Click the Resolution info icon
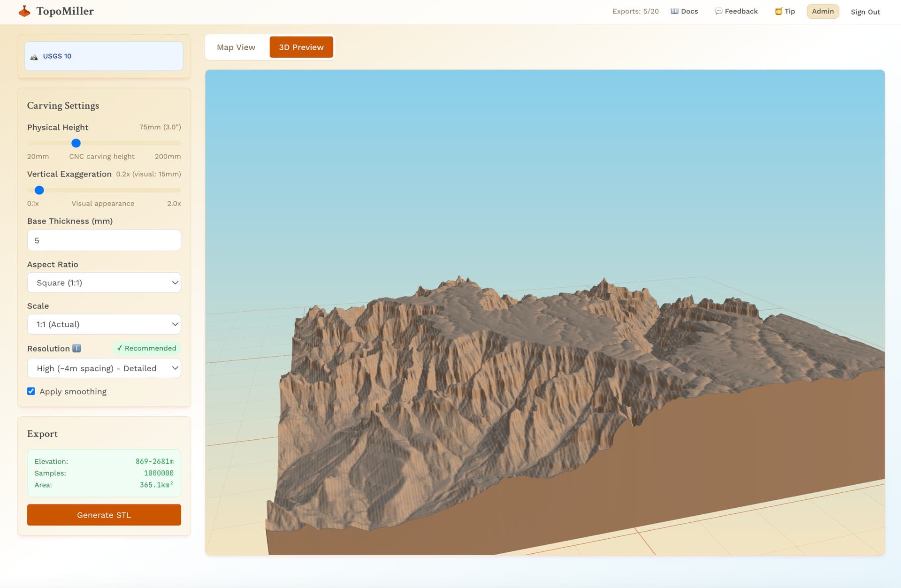 pos(76,348)
